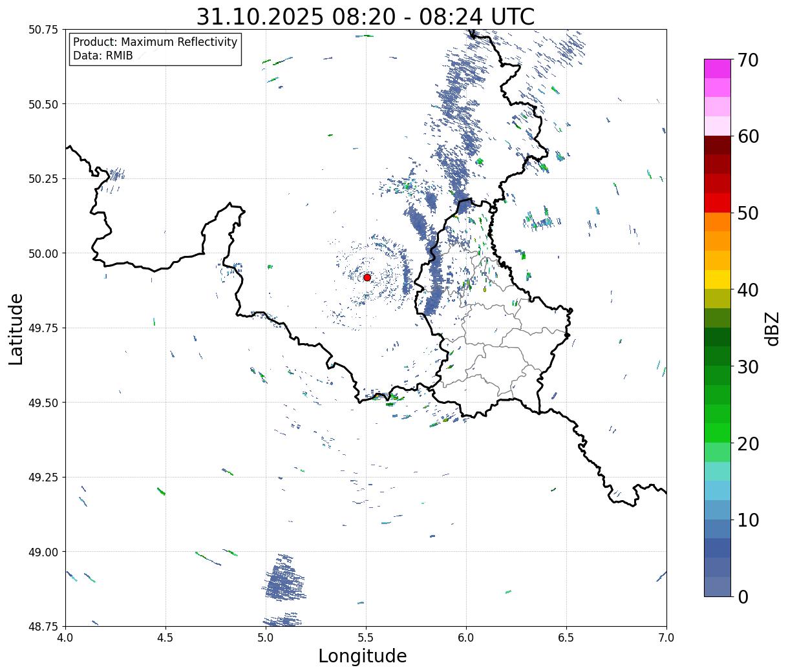Image resolution: width=788 pixels, height=672 pixels.
Task: Click the 'Product: Maximum Reflectivity' legend text
Action: 155,42
